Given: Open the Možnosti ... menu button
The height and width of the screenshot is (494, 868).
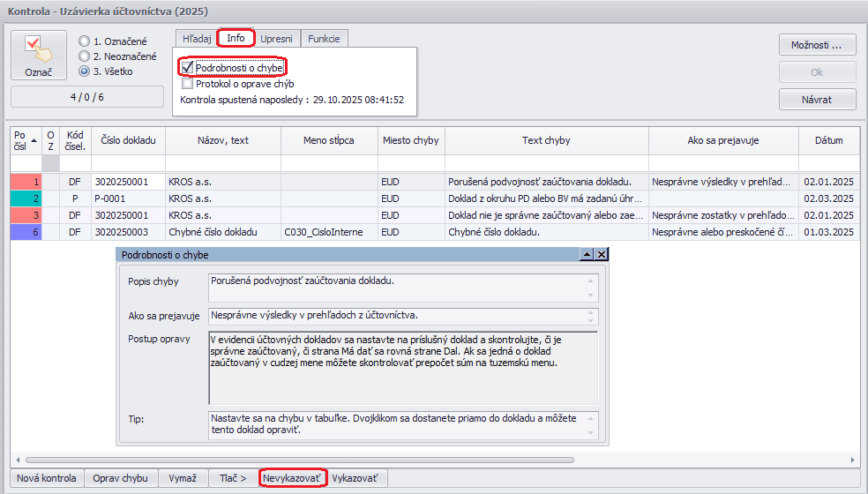Looking at the screenshot, I should coord(817,44).
